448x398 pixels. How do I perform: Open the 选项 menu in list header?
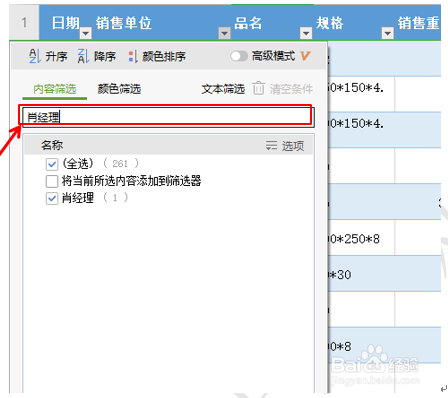(x=293, y=146)
